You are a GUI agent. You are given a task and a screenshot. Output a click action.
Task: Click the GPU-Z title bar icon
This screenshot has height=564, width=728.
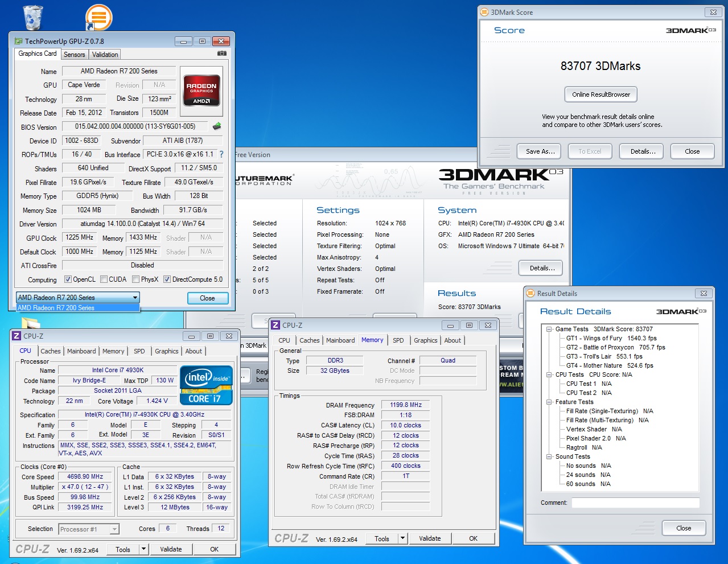(18, 41)
